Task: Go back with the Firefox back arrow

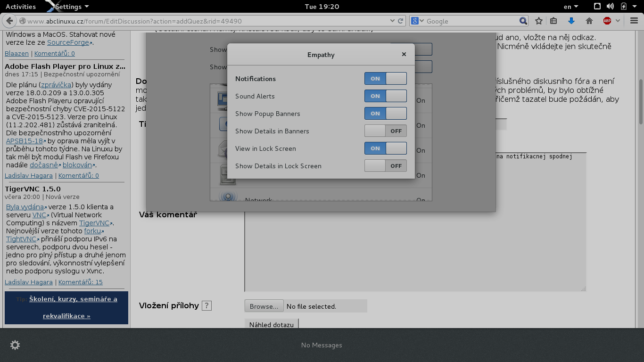Action: [9, 21]
